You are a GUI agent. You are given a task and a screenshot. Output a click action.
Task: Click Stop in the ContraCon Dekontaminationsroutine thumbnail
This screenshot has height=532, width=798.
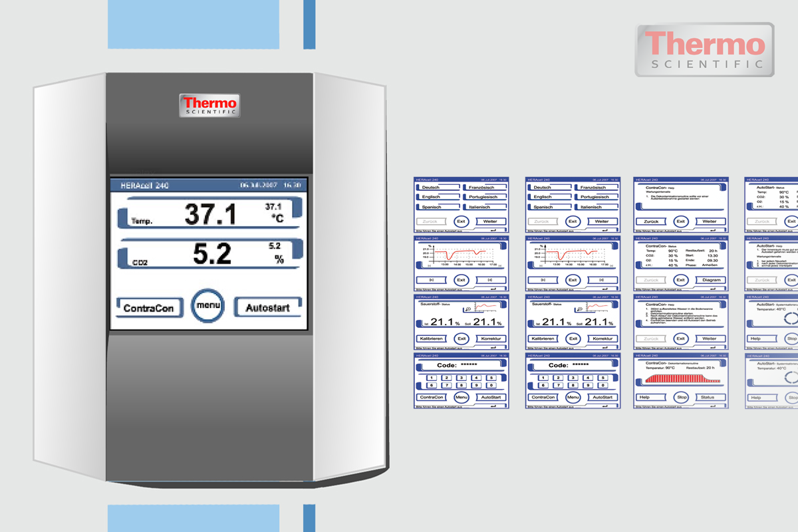[x=680, y=397]
